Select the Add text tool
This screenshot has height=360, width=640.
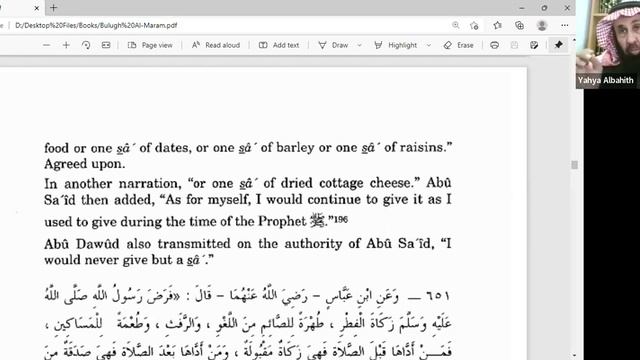tap(279, 45)
